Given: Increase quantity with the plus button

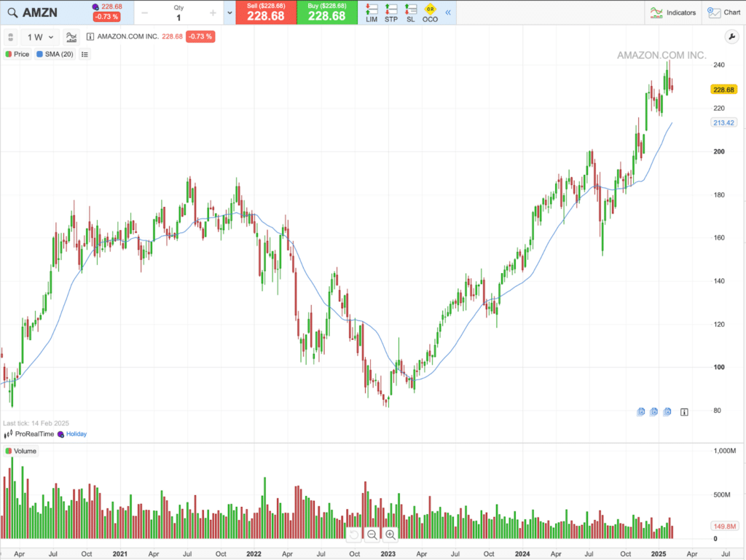Looking at the screenshot, I should [213, 13].
